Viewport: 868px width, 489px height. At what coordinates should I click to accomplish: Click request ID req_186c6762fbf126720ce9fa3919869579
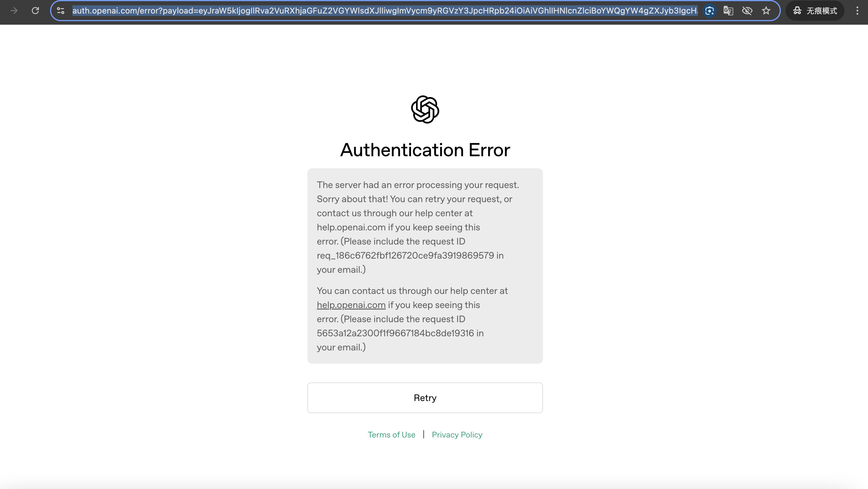point(405,256)
